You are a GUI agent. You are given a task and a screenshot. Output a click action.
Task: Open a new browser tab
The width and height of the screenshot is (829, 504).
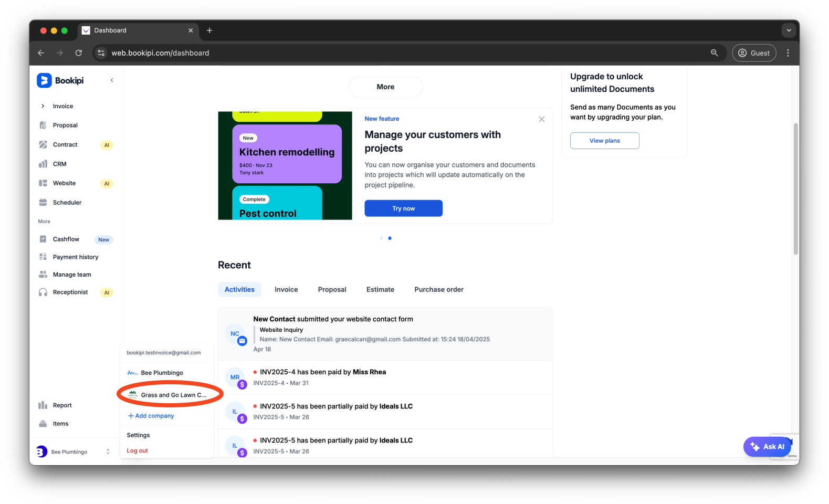tap(209, 30)
